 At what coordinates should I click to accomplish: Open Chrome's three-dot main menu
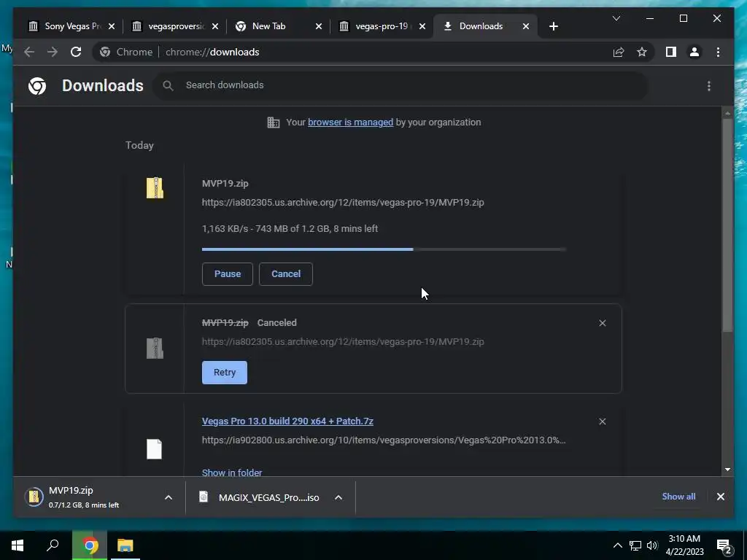(718, 52)
